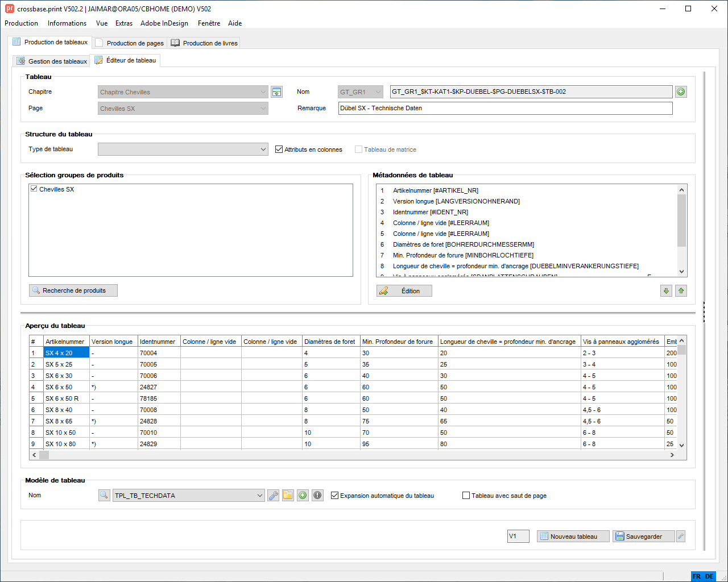Click the metadata list vertical scrollbar thumb
The image size is (728, 582).
[x=681, y=221]
